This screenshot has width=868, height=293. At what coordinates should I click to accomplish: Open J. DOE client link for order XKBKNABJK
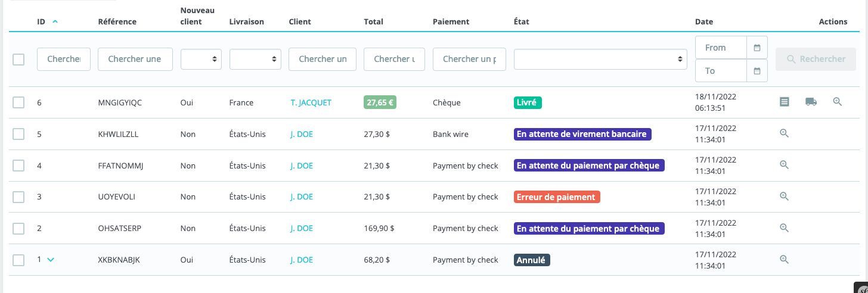coord(302,260)
